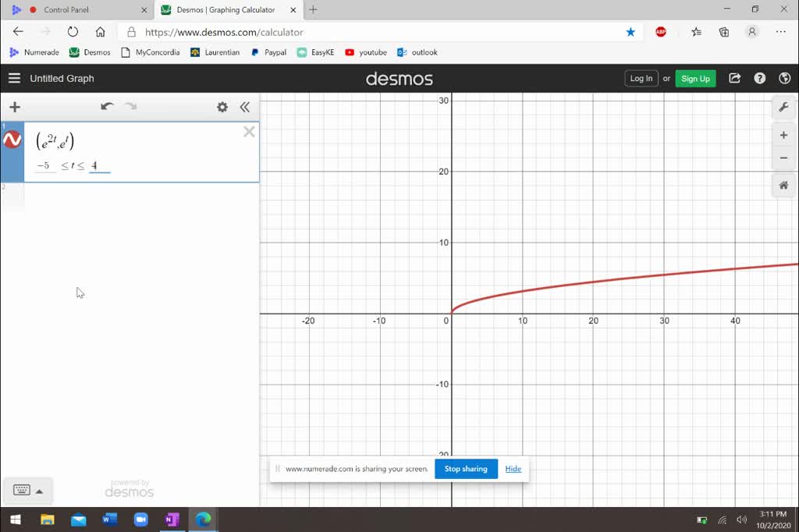Screen dimensions: 799x532
Task: Add a new expression with the plus icon
Action: 14,107
